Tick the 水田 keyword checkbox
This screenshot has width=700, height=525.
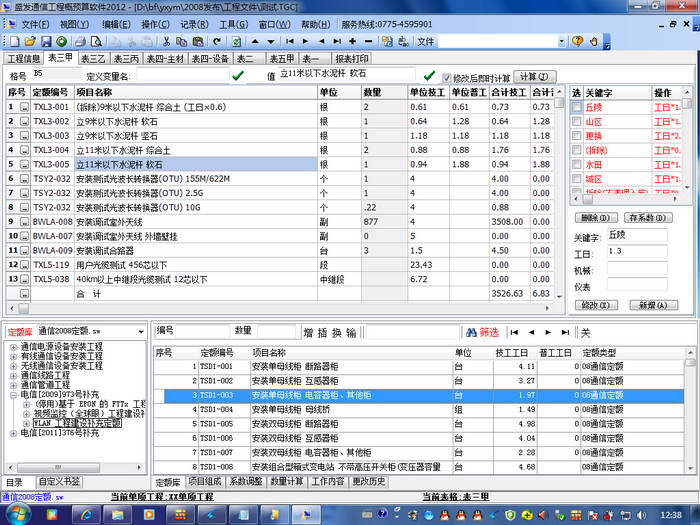click(x=576, y=164)
